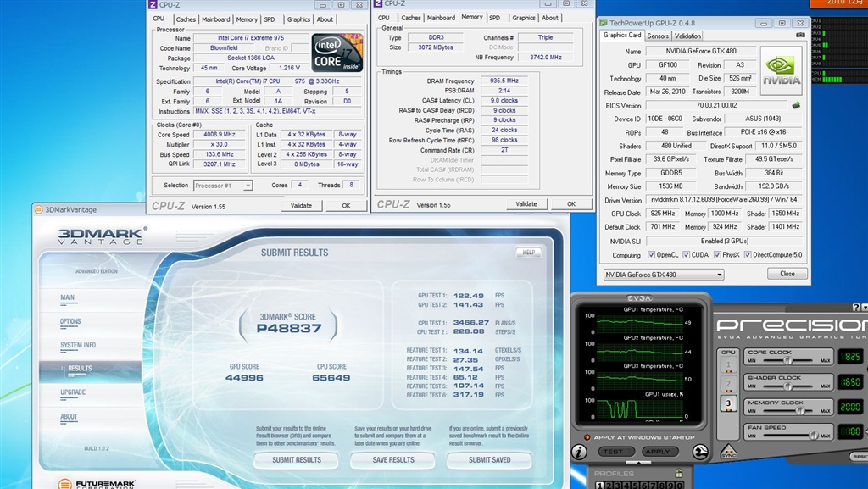Click OK in the CPU-Z Memory window

pyautogui.click(x=571, y=203)
